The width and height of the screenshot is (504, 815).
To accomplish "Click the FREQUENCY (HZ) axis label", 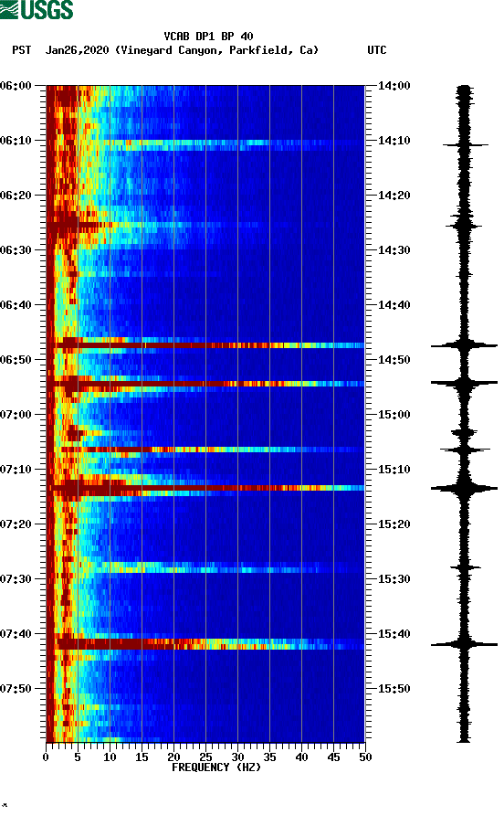I will [216, 767].
